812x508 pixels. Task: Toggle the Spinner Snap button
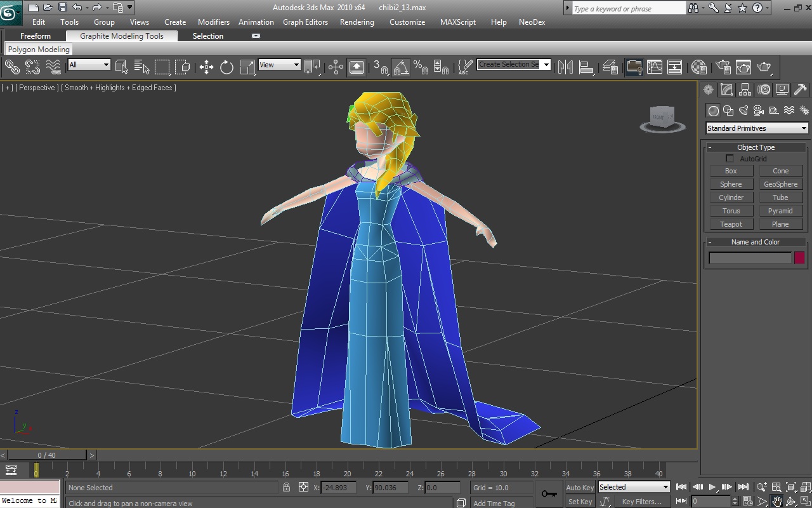coord(441,67)
